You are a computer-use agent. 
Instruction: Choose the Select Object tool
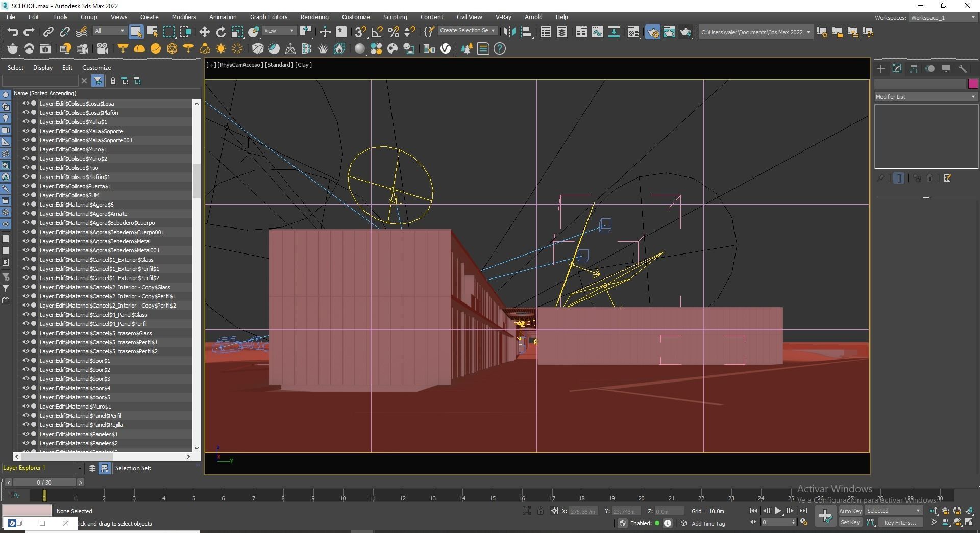[136, 32]
